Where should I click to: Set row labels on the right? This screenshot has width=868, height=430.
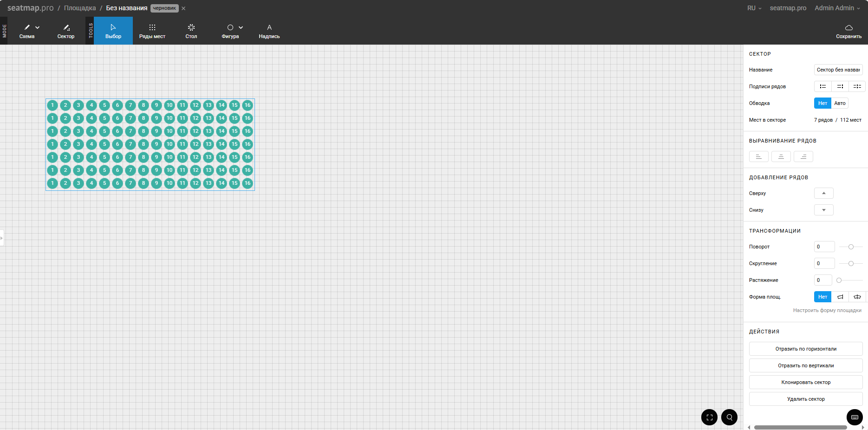click(x=840, y=86)
